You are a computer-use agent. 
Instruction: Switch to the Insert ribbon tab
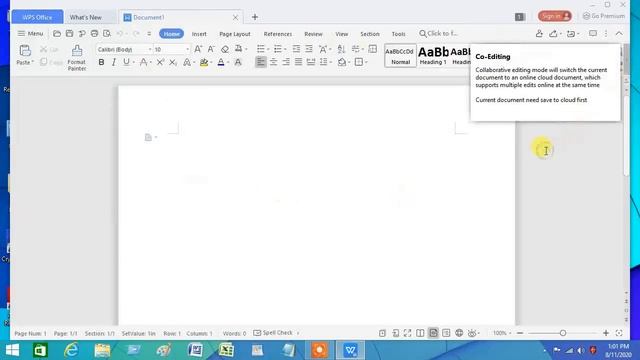click(199, 34)
